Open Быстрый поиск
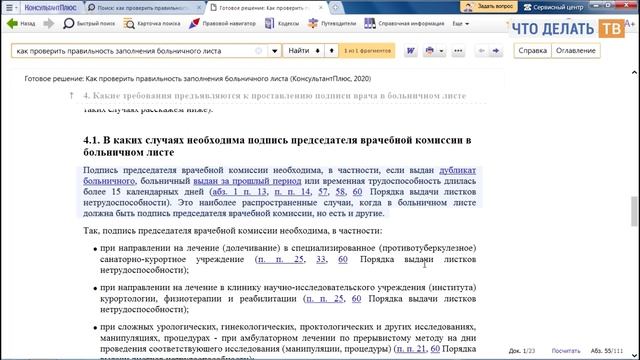 pyautogui.click(x=89, y=24)
